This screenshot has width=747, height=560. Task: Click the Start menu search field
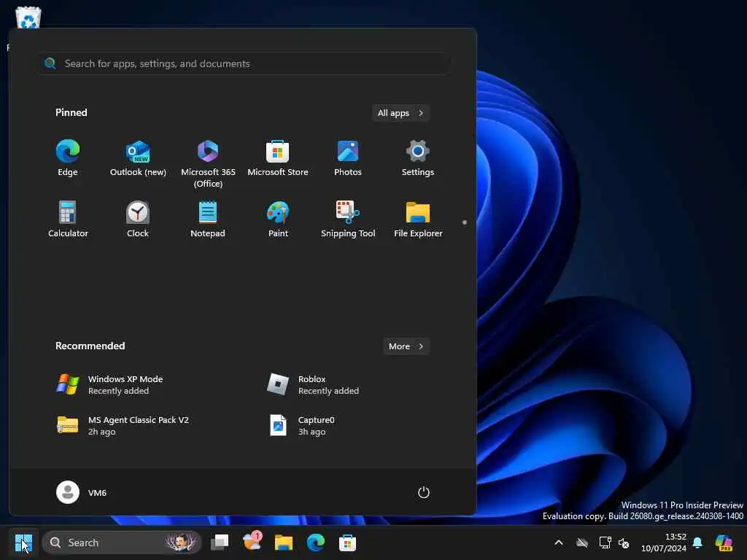244,63
